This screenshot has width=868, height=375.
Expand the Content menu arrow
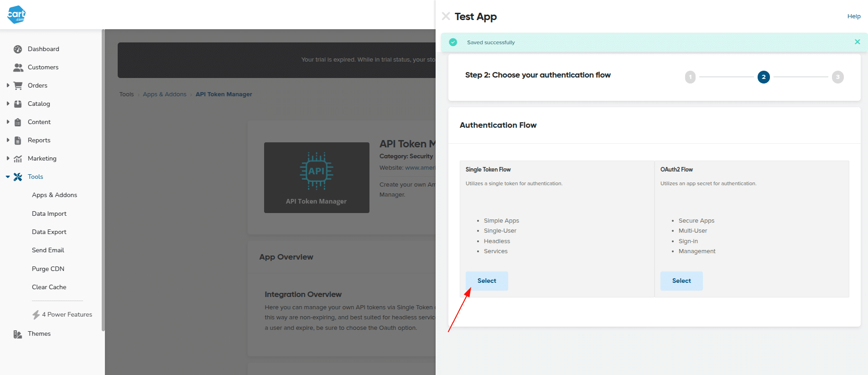click(x=8, y=122)
